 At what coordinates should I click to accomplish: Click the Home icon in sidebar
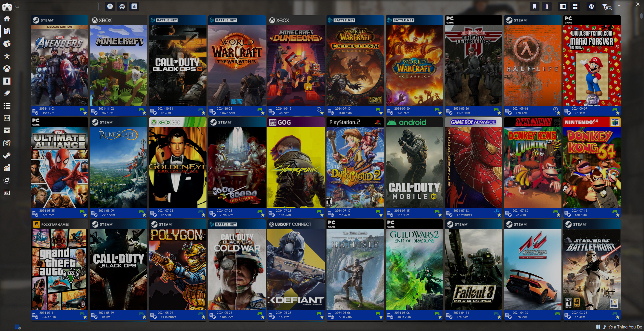coord(7,19)
